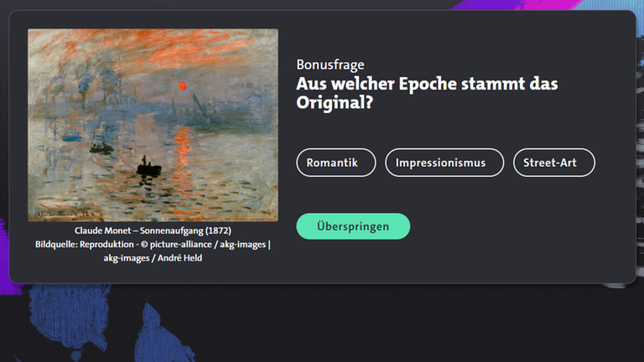Skip the bonus question with Überspringen
The image size is (644, 362).
(353, 226)
